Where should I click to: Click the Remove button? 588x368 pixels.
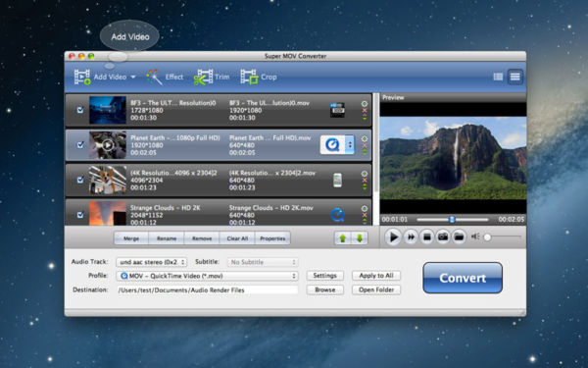pyautogui.click(x=202, y=238)
